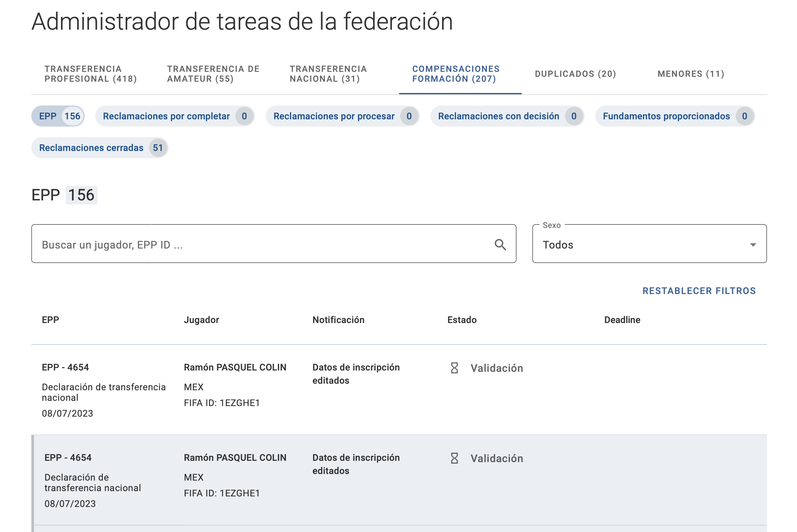Click the Notificación column header
Image resolution: width=797 pixels, height=532 pixels.
click(338, 320)
